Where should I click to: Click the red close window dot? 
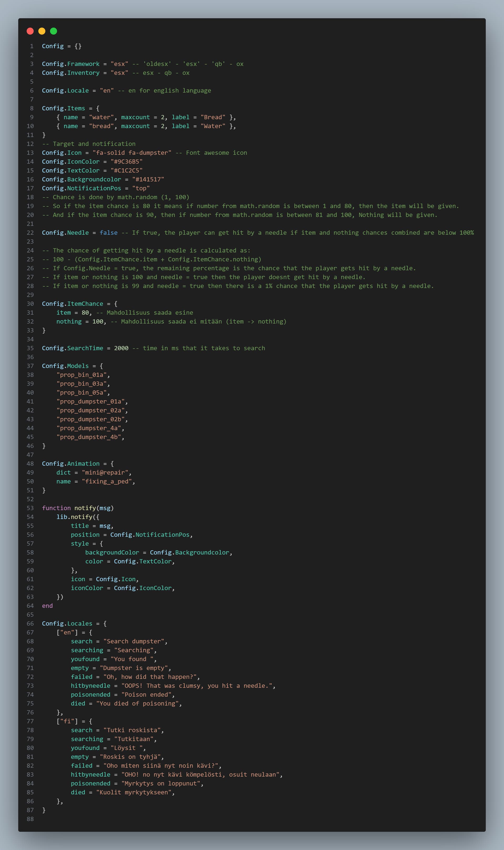point(30,31)
